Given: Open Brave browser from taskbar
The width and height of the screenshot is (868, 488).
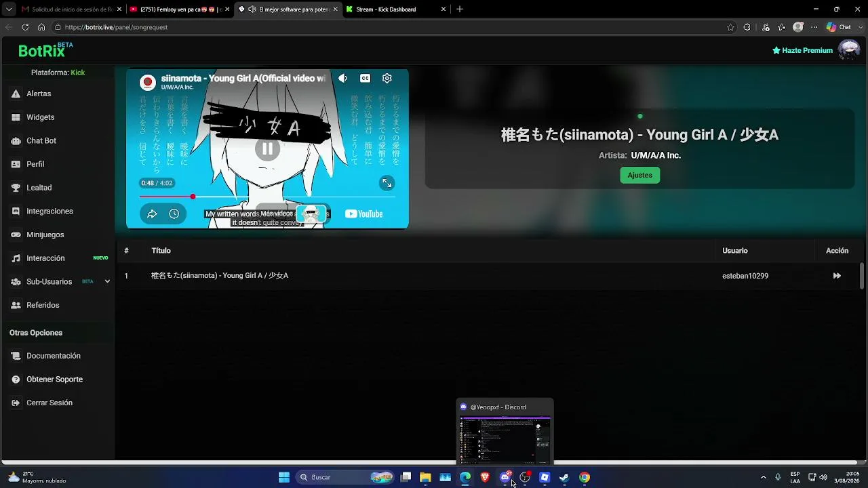Looking at the screenshot, I should pos(485,477).
